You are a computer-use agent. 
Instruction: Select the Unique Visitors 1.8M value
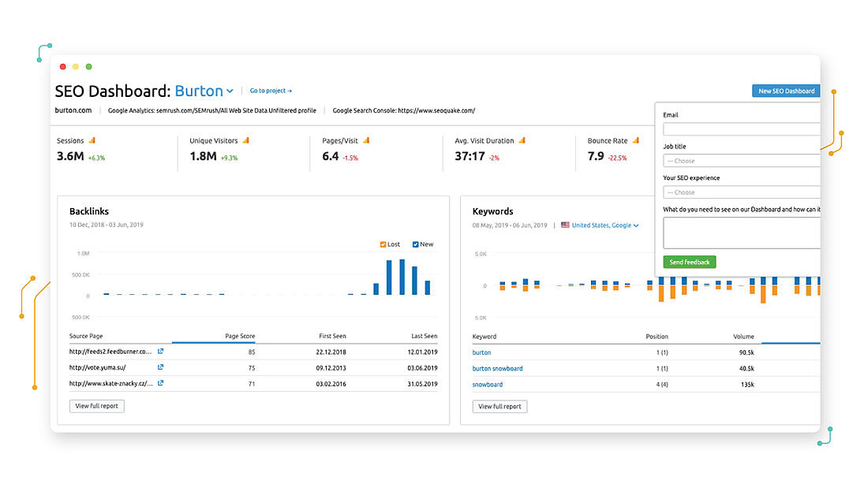[203, 157]
